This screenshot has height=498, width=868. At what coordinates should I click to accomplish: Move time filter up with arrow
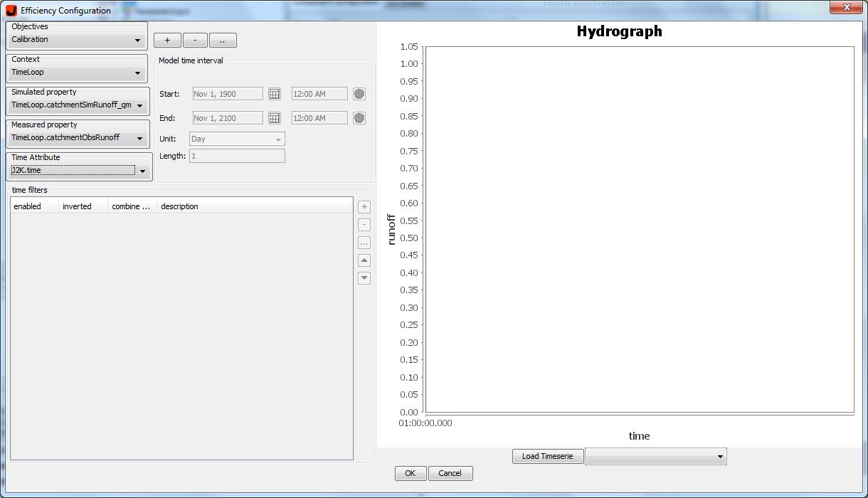pyautogui.click(x=364, y=260)
